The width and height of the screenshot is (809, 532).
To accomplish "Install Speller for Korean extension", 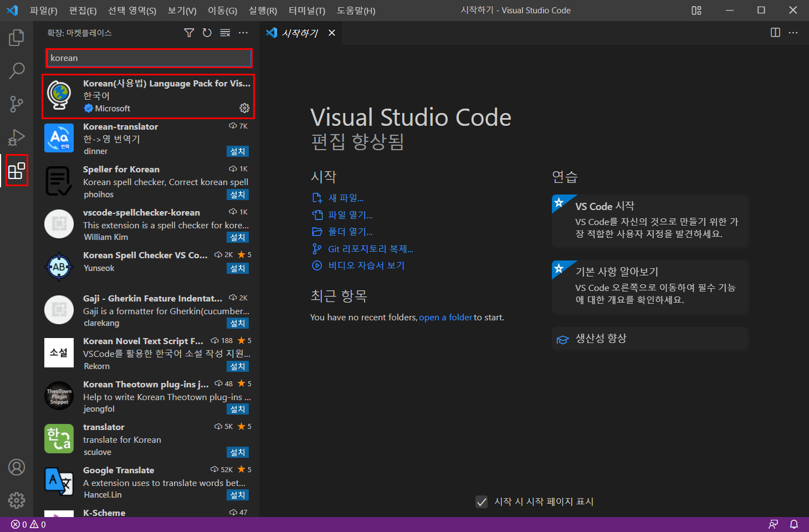I will 238,195.
